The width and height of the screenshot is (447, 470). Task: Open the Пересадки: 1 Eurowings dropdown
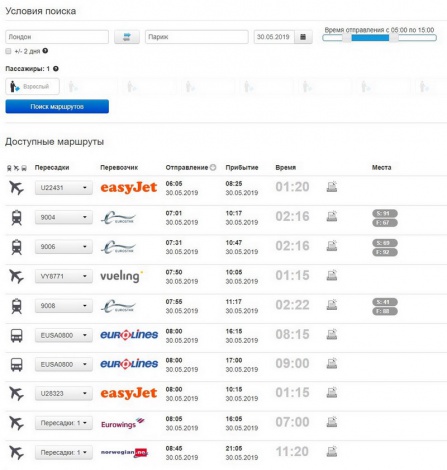coord(64,423)
